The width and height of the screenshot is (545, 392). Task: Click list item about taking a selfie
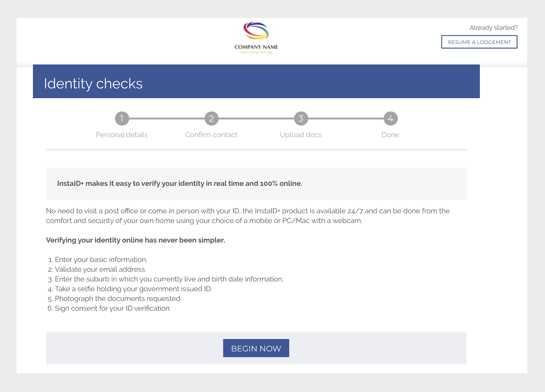click(x=133, y=289)
